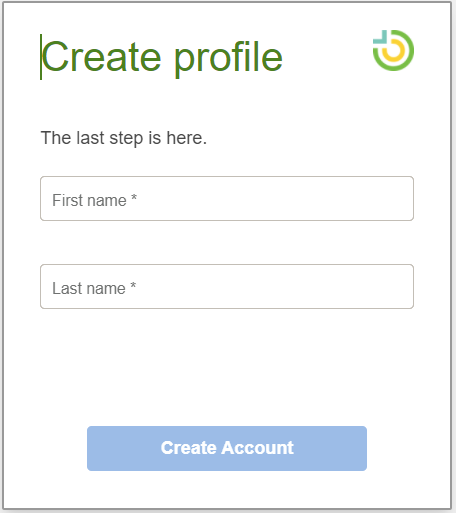Click the "The last step is here." text
456x513 pixels.
click(124, 138)
